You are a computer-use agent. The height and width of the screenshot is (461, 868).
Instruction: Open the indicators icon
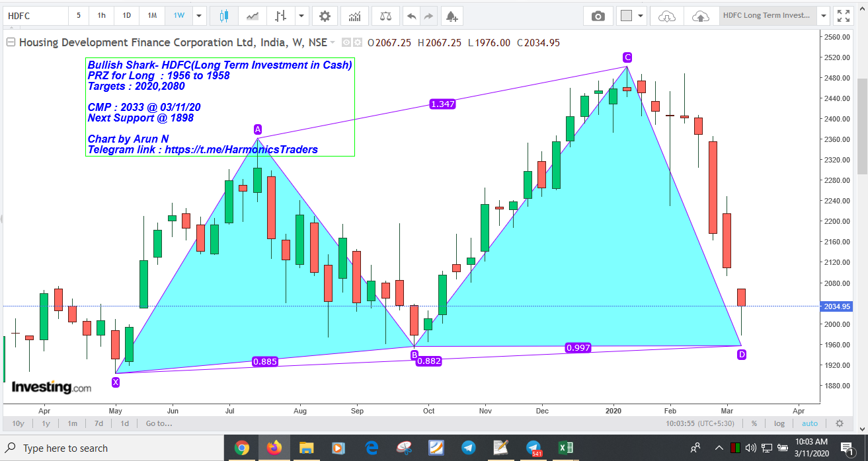click(x=355, y=15)
